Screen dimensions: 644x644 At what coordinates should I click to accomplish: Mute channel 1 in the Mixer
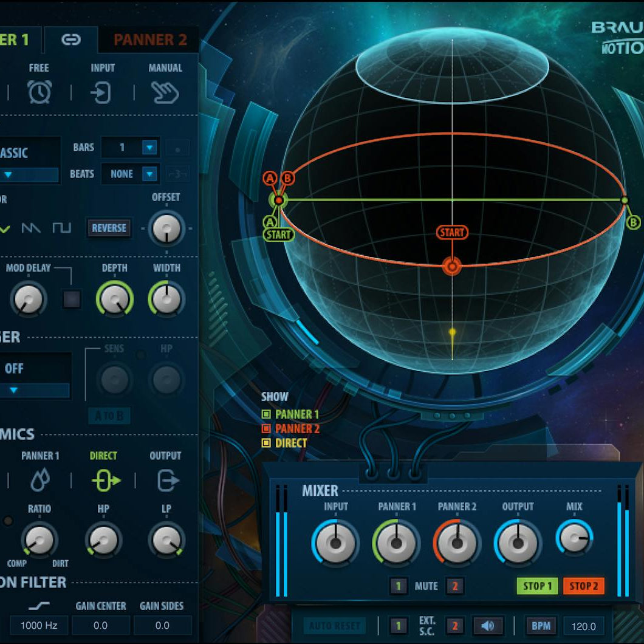(399, 586)
